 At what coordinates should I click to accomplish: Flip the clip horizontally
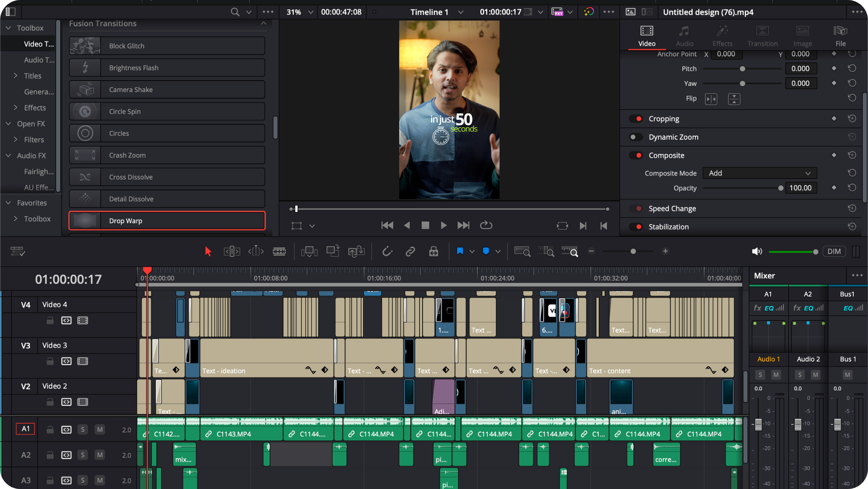coord(711,99)
